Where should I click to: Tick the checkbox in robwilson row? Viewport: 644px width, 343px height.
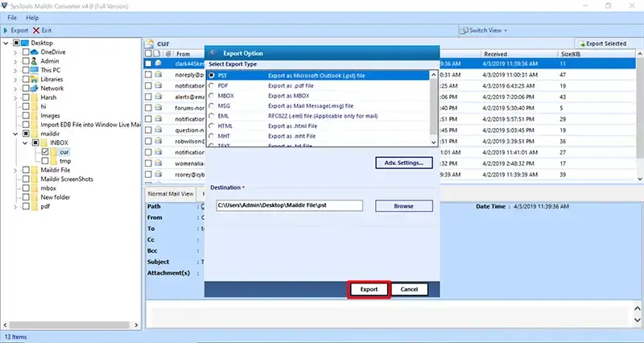tap(148, 142)
